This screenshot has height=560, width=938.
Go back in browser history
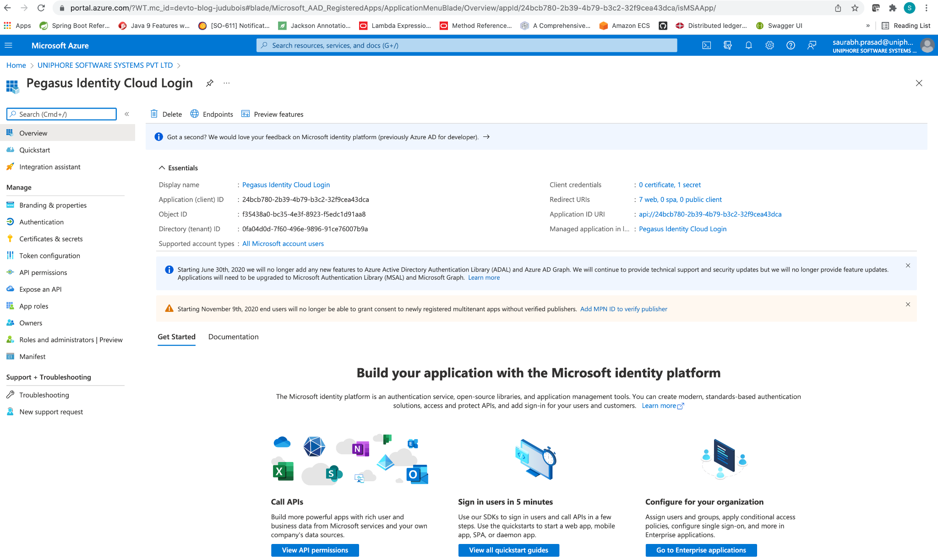[8, 8]
